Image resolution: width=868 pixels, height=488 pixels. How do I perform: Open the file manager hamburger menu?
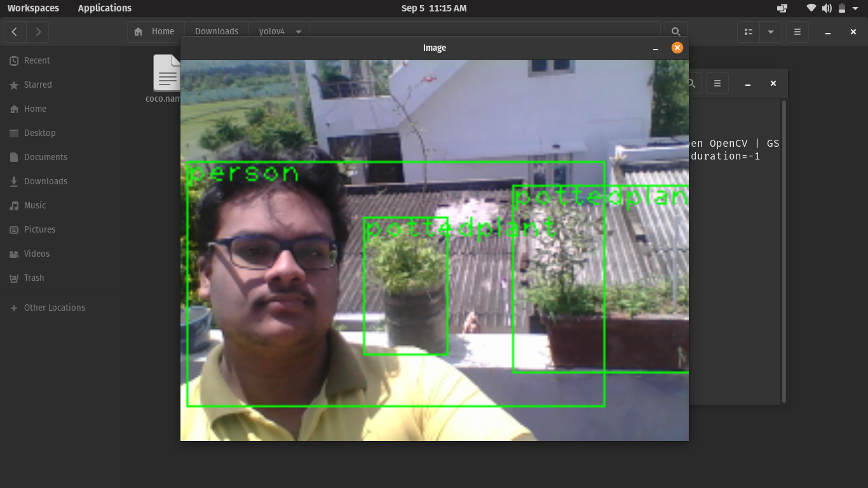click(x=797, y=31)
